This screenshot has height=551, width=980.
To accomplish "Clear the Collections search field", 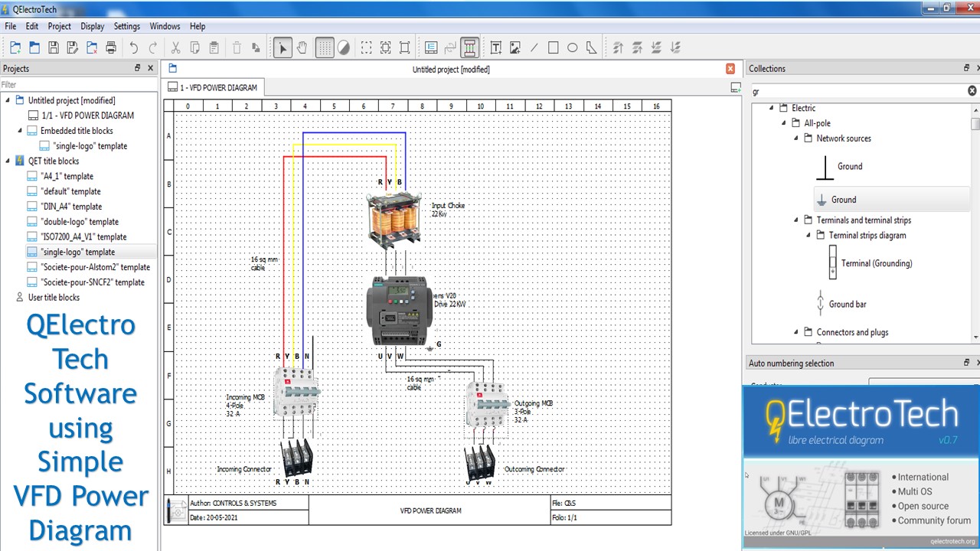I will point(972,91).
